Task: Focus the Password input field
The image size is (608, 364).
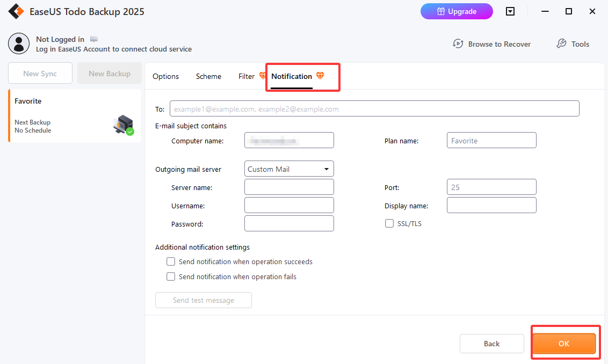Action: (x=289, y=223)
